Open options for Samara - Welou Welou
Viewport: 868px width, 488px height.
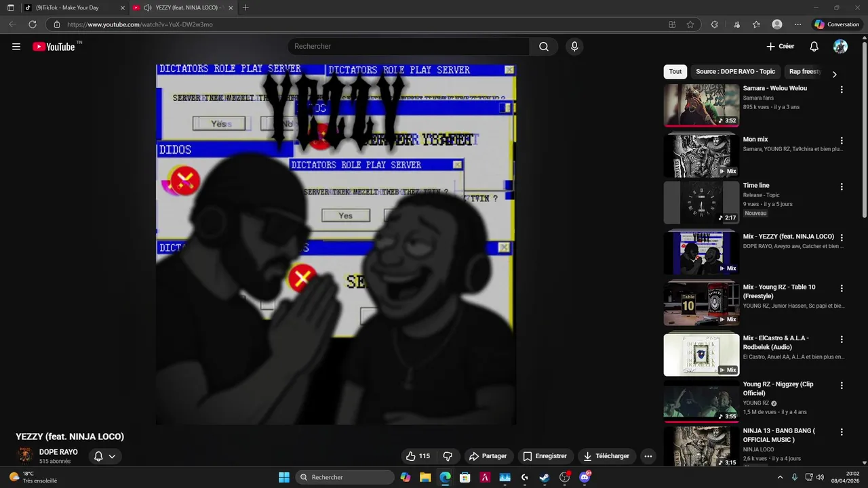point(842,89)
